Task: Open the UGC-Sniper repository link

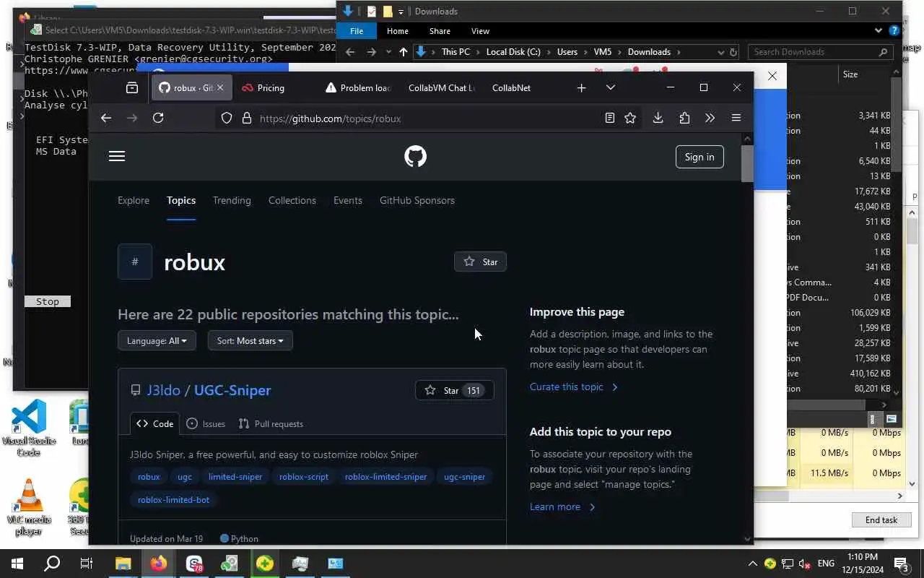Action: coord(232,390)
